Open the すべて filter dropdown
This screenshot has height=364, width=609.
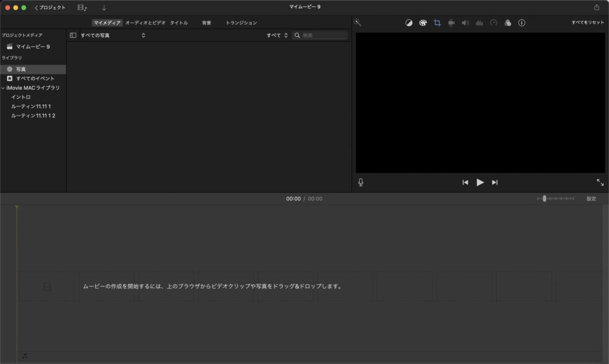[277, 36]
